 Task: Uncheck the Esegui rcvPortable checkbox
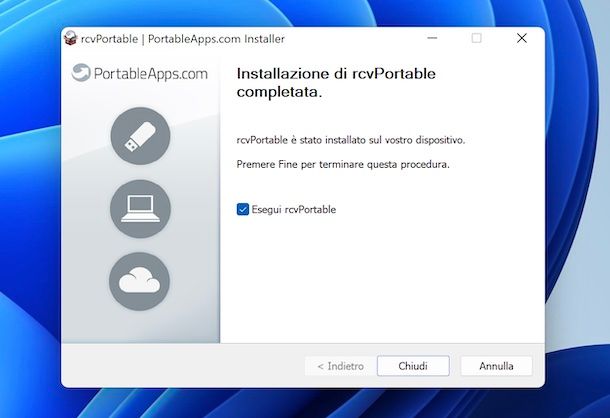click(x=243, y=209)
